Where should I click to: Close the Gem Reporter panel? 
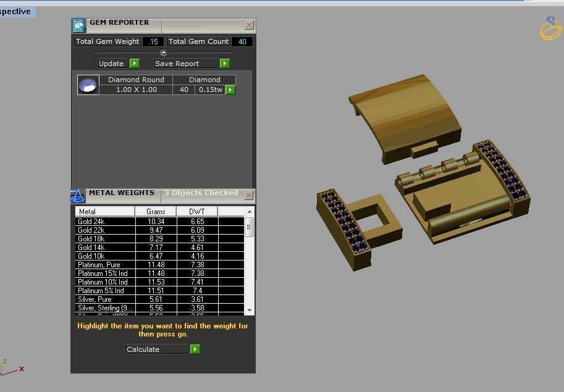pyautogui.click(x=249, y=25)
